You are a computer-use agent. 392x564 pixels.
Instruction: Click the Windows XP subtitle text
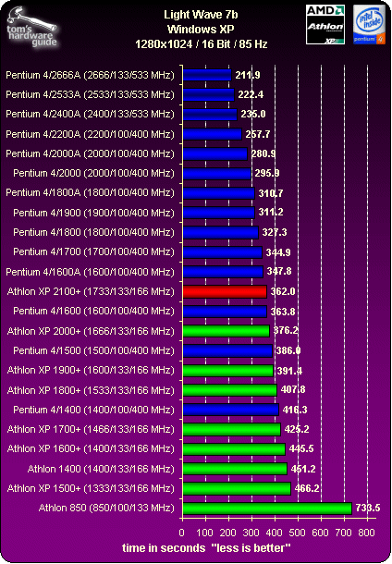[x=201, y=30]
